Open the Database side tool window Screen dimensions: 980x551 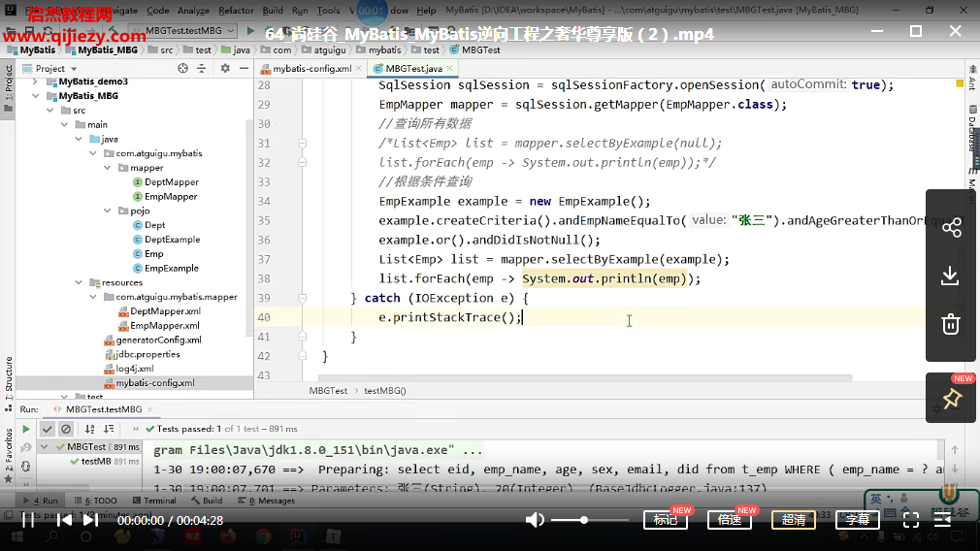(973, 128)
